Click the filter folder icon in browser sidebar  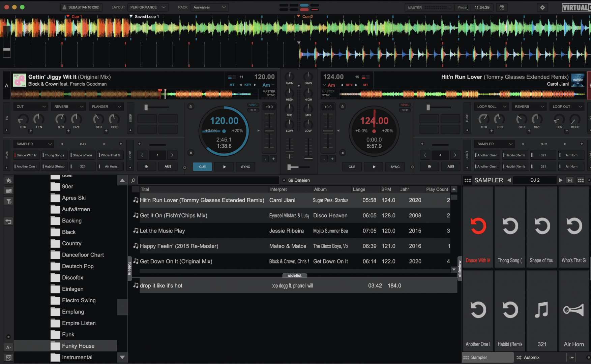(9, 201)
